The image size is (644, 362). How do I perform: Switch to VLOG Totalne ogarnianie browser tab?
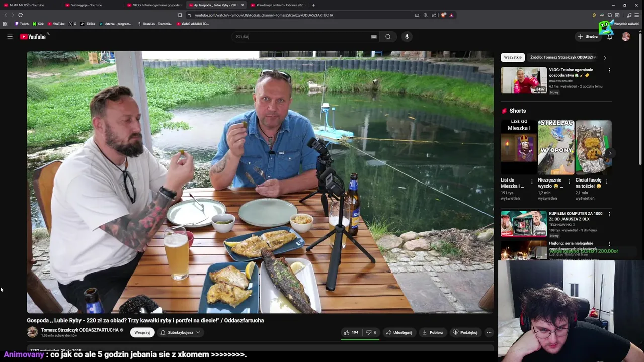point(154,5)
